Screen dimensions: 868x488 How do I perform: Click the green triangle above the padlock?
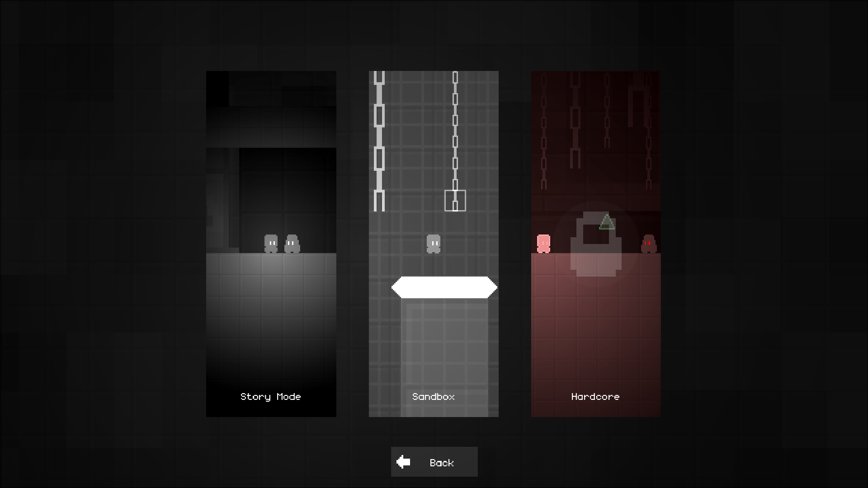(x=607, y=222)
